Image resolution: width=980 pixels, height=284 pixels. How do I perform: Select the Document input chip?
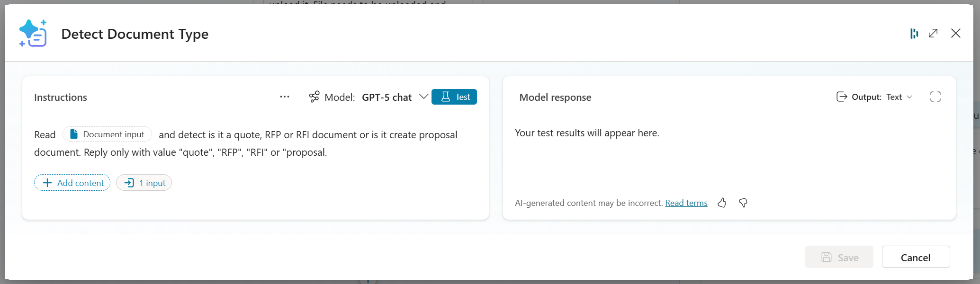(x=108, y=134)
